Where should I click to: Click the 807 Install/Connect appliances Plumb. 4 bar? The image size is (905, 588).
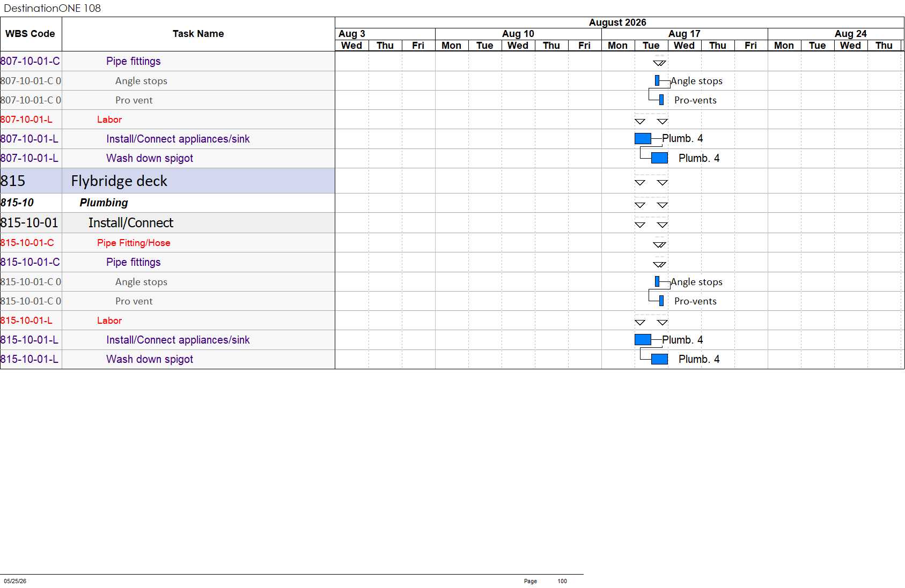click(643, 138)
